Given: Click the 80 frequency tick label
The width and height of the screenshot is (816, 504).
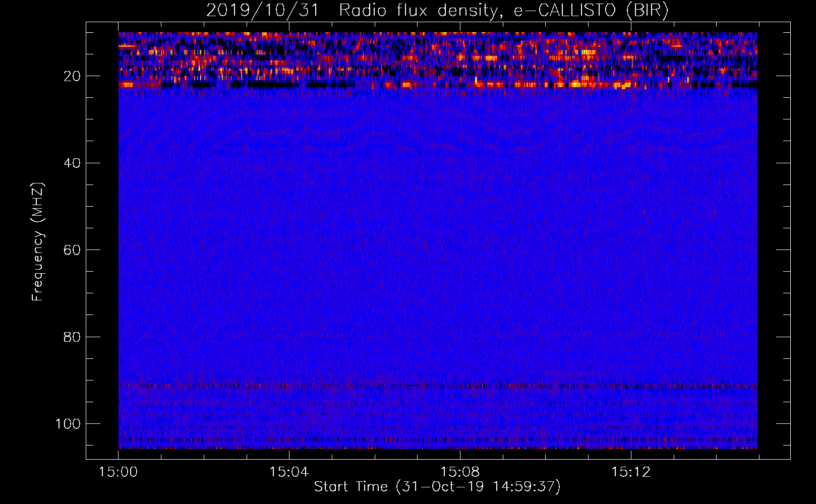Looking at the screenshot, I should 72,337.
